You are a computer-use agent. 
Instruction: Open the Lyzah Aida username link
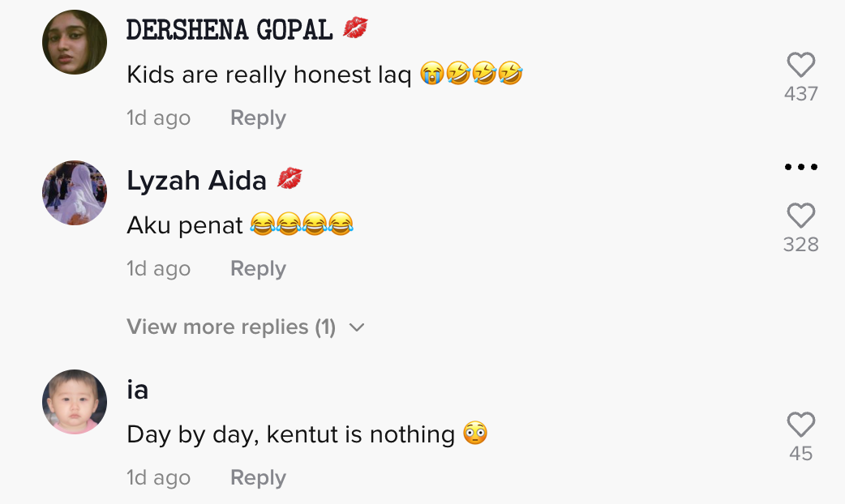click(196, 181)
